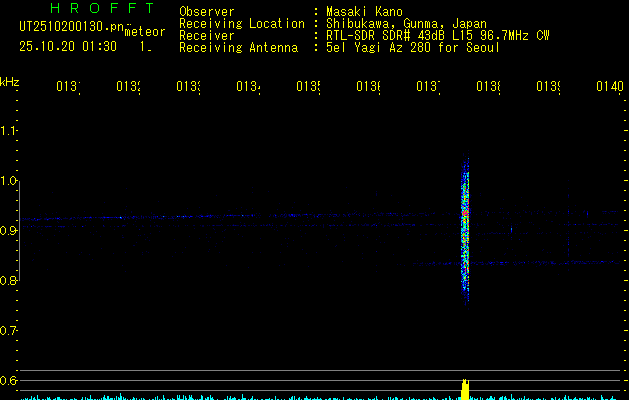Viewport: 629px width, 400px height.
Task: Click the meteor count label
Action: 144,32
